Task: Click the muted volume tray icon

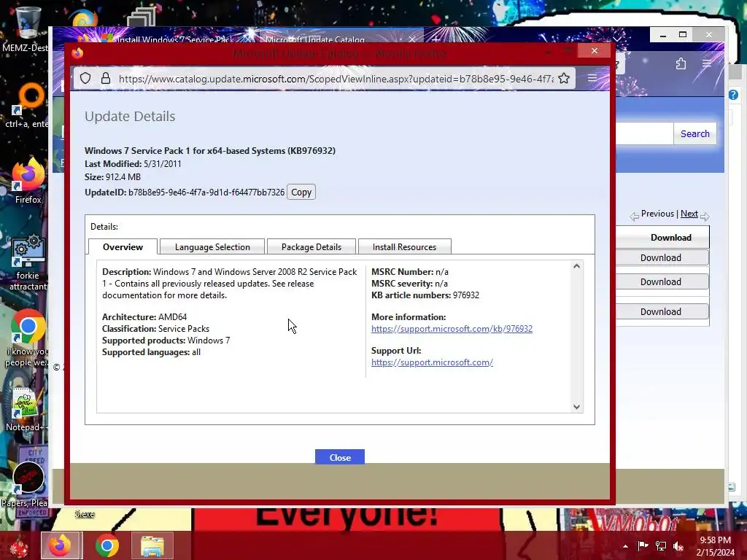Action: [x=678, y=545]
